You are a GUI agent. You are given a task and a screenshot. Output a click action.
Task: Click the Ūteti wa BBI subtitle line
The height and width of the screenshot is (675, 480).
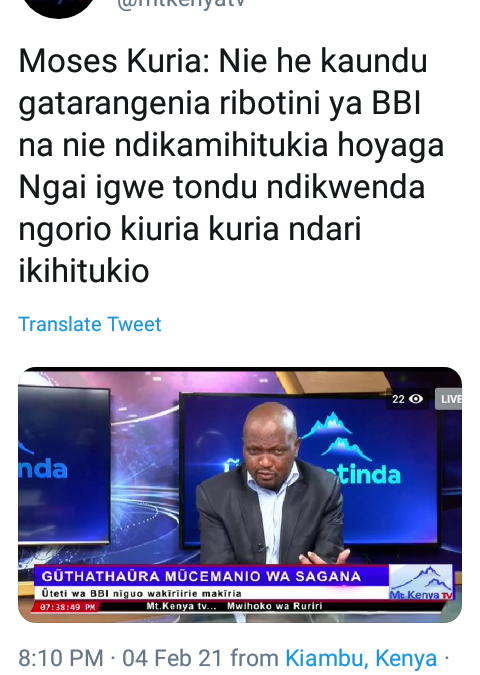(141, 594)
